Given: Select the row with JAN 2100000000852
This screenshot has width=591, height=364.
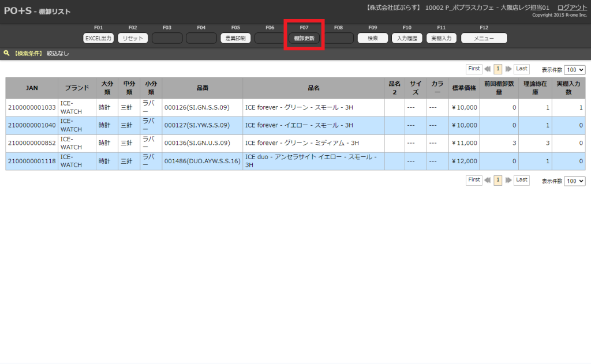Looking at the screenshot, I should (32, 143).
